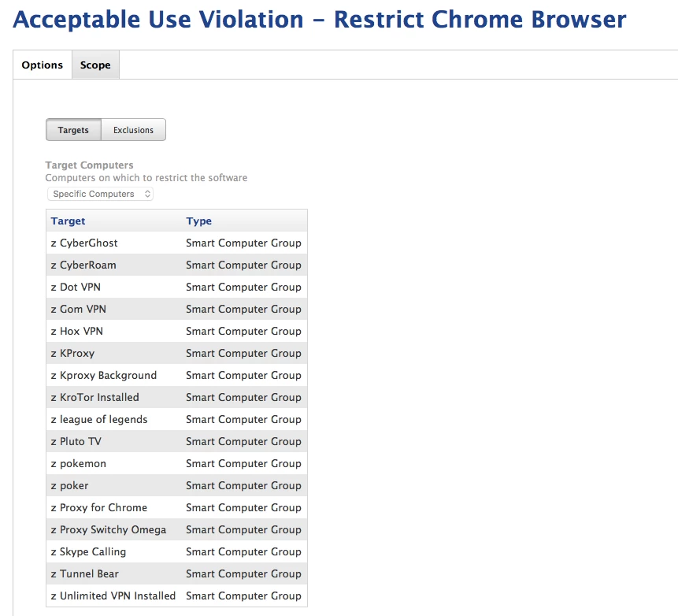678x616 pixels.
Task: Pick the z KroTor Installed group
Action: [x=177, y=398]
